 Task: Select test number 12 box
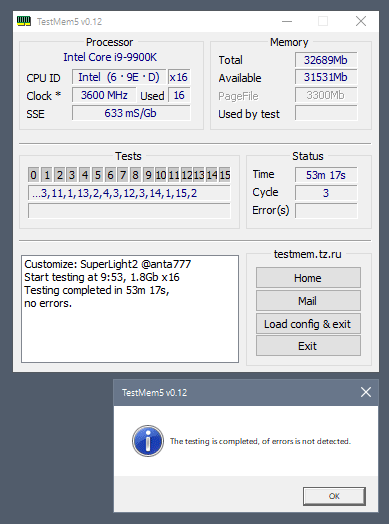186,175
